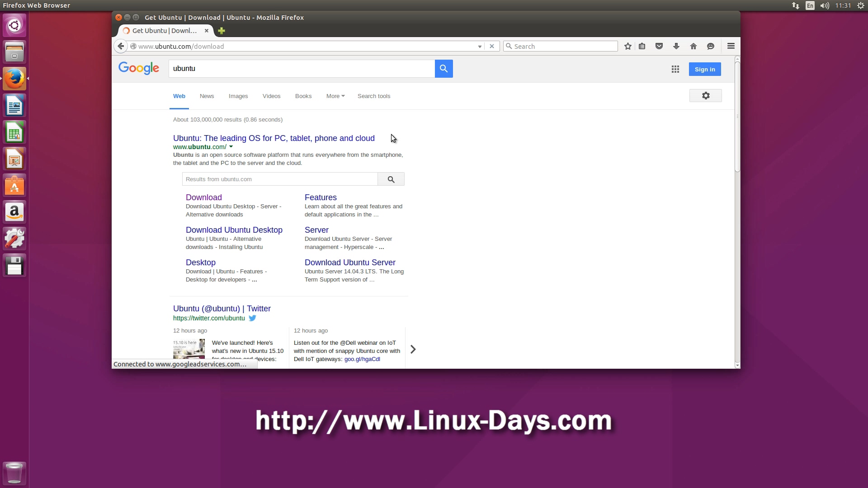This screenshot has width=868, height=488.
Task: Open the session power gear menu
Action: point(861,5)
